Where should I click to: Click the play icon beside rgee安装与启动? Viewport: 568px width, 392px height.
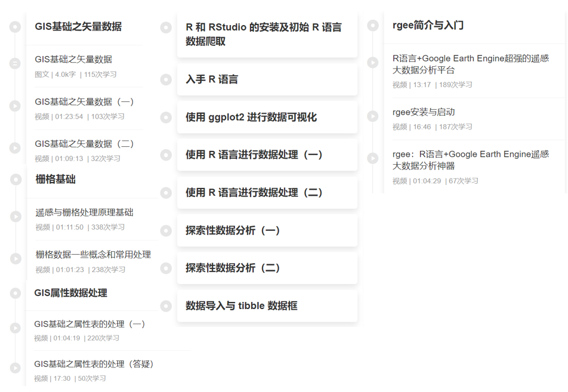(x=373, y=116)
